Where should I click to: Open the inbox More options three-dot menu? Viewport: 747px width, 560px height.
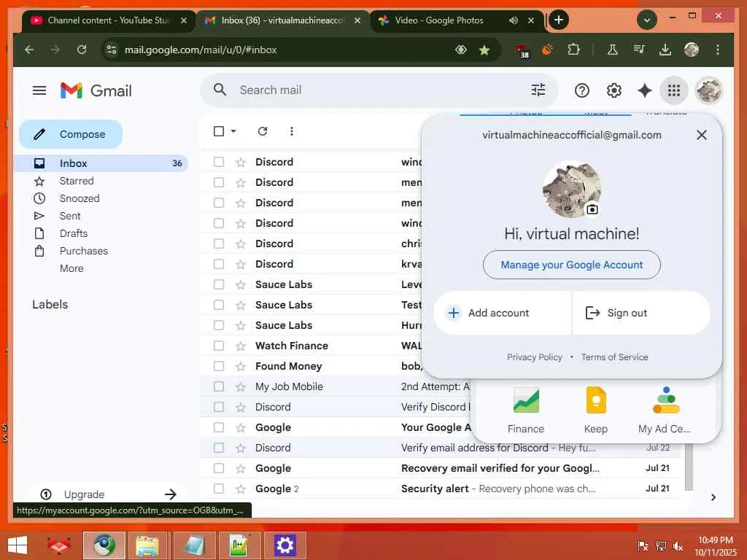292,131
